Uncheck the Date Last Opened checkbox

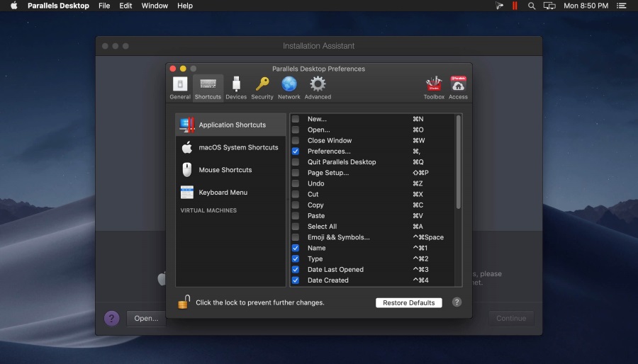(x=296, y=270)
